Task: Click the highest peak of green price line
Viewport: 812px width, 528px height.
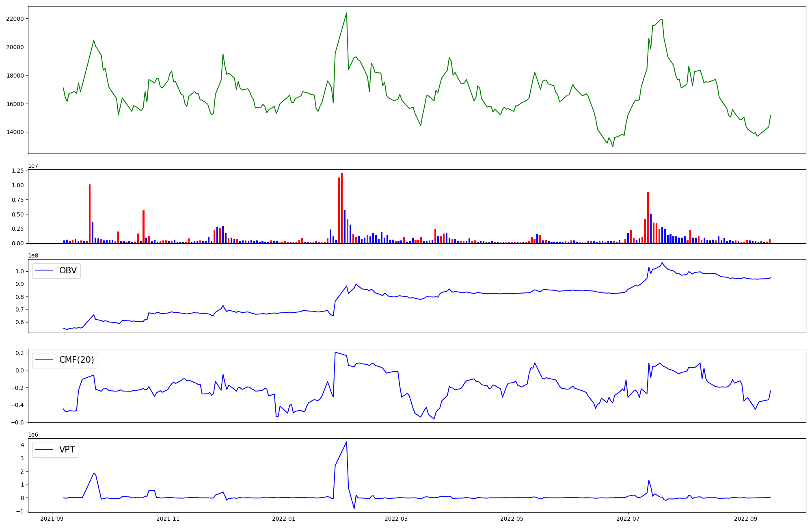Action: (346, 13)
